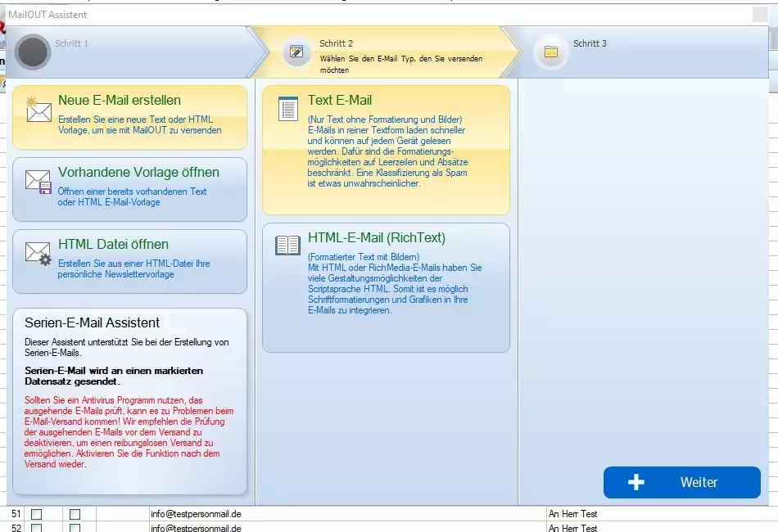Screen dimensions: 778x532
Task: Click the folder icon of Schritt 3
Action: coord(551,52)
